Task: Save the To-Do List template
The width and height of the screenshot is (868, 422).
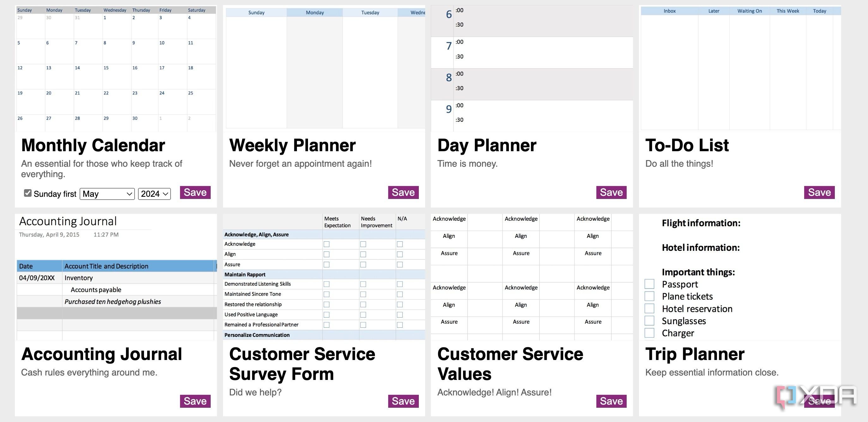Action: pos(819,192)
